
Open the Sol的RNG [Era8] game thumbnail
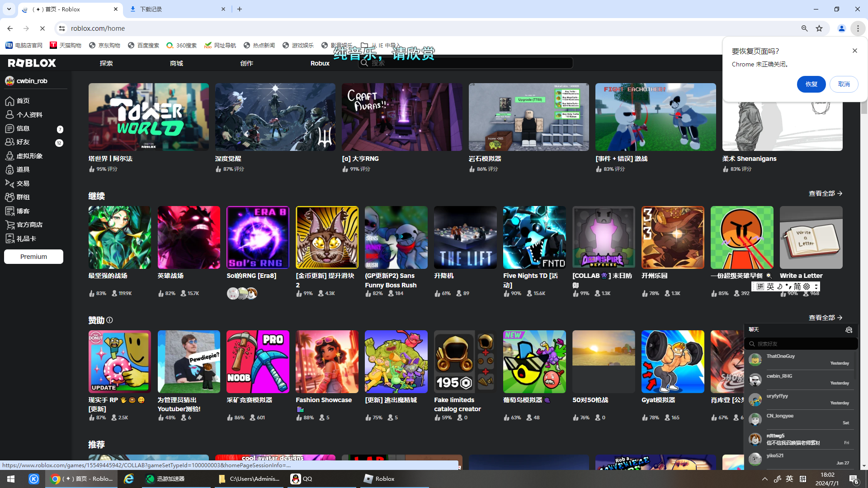(x=258, y=238)
